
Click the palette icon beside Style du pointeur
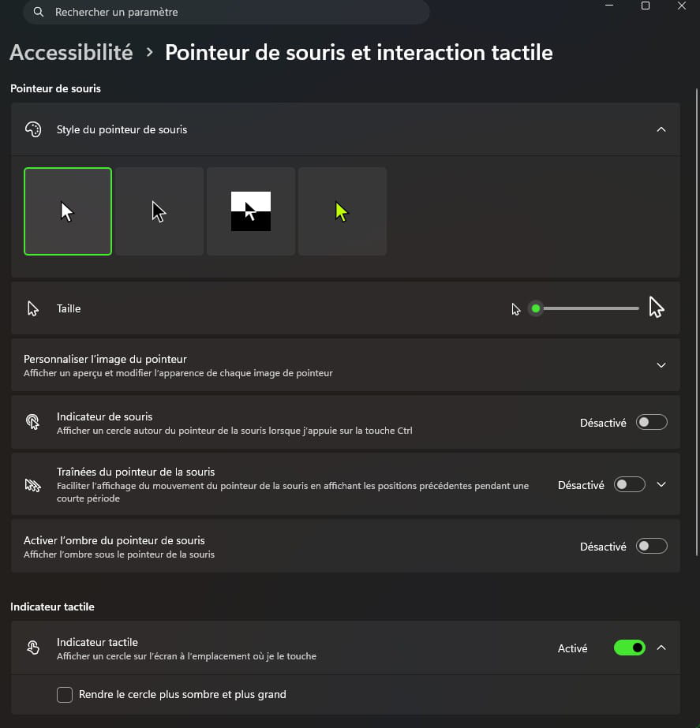33,129
